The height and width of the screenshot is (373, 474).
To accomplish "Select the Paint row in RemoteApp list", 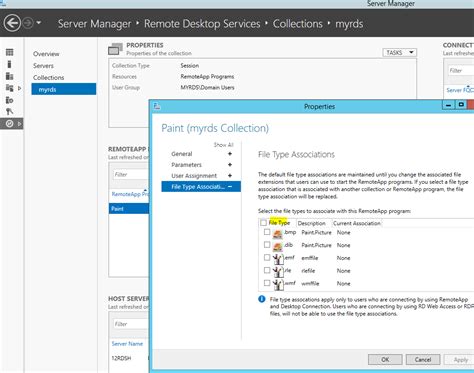I will tap(129, 209).
